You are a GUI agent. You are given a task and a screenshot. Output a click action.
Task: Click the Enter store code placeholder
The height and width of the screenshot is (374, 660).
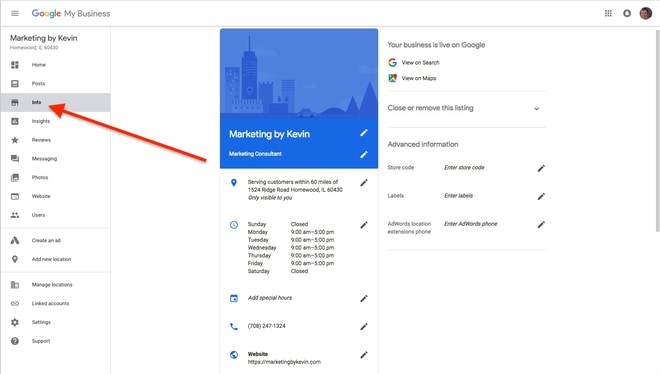tap(464, 167)
